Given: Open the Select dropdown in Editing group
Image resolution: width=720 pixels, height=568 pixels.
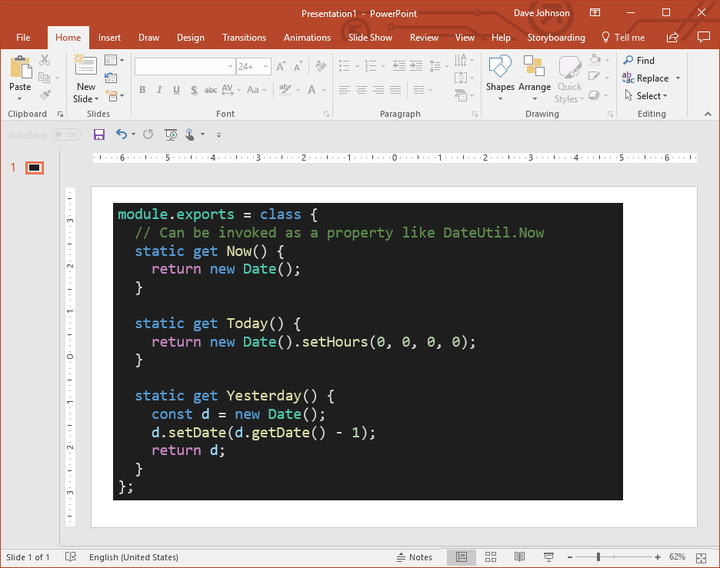Looking at the screenshot, I should [x=651, y=96].
